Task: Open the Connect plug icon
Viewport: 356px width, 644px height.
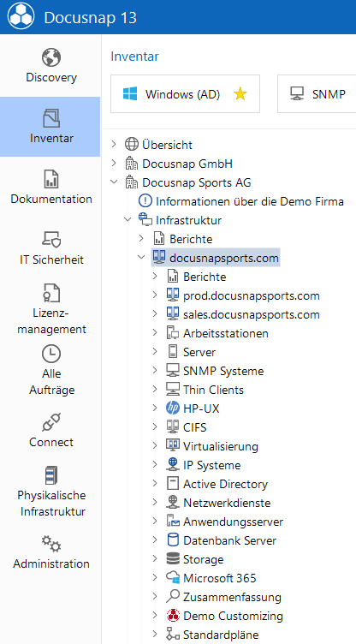Action: point(51,422)
